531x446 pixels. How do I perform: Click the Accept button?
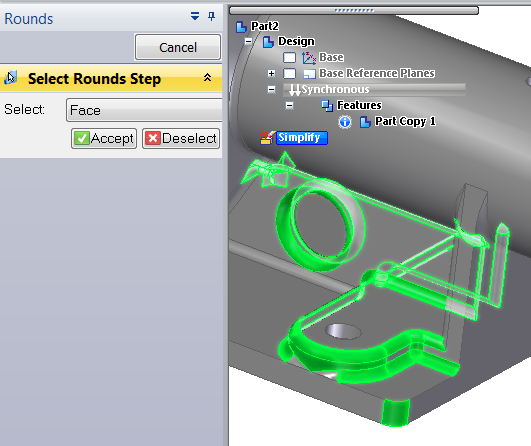pyautogui.click(x=104, y=138)
